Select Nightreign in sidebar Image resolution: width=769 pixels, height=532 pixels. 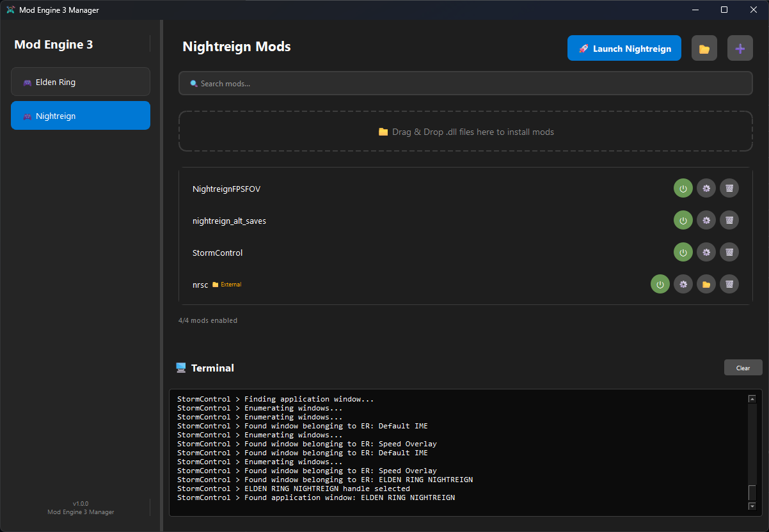[81, 116]
